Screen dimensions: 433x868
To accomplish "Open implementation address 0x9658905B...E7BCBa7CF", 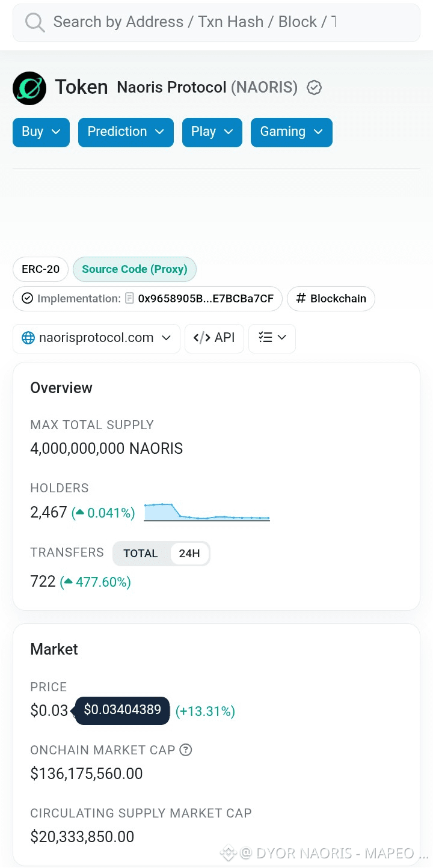I will click(x=206, y=298).
